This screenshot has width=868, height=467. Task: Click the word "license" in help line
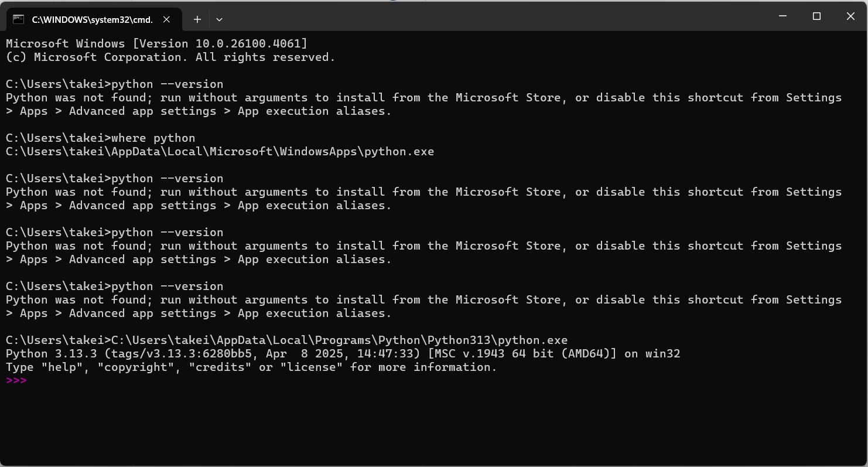pyautogui.click(x=312, y=367)
